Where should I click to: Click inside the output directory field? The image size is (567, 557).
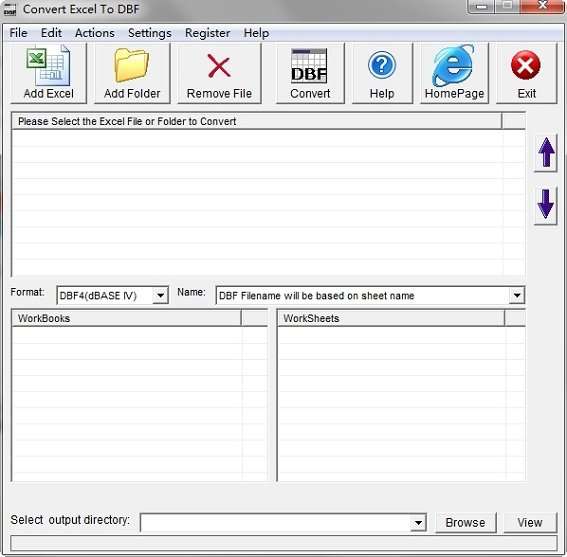276,523
